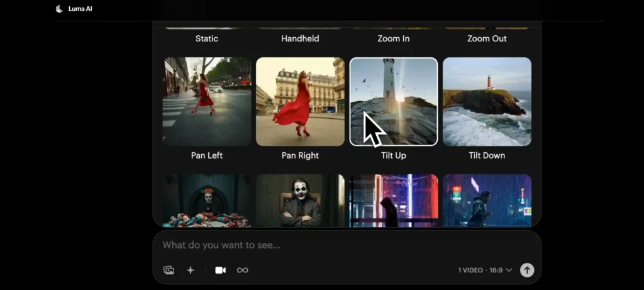The height and width of the screenshot is (290, 644).
Task: Focus the 'What do you want to see...' field
Action: [347, 245]
